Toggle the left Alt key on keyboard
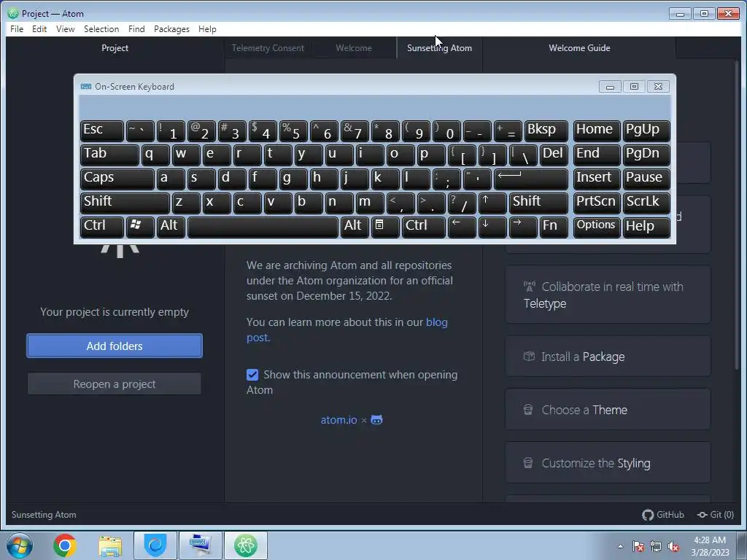Viewport: 747px width, 560px height. point(171,227)
